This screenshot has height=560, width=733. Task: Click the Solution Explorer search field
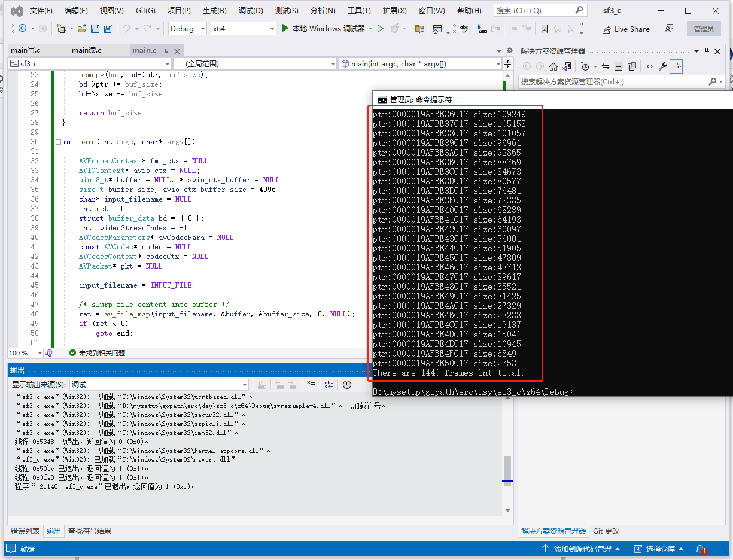[x=621, y=81]
